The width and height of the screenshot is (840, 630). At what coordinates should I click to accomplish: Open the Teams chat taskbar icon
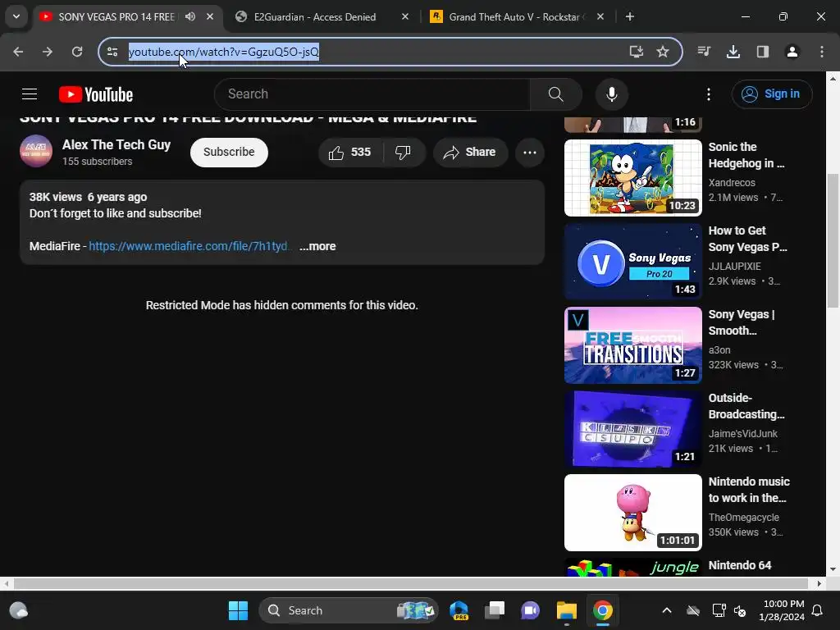(531, 610)
